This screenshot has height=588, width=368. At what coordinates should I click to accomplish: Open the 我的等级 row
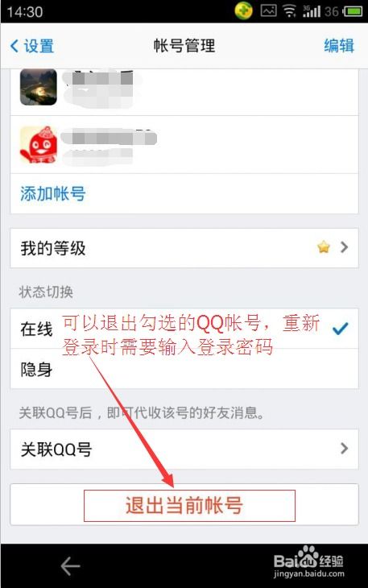pyautogui.click(x=184, y=248)
